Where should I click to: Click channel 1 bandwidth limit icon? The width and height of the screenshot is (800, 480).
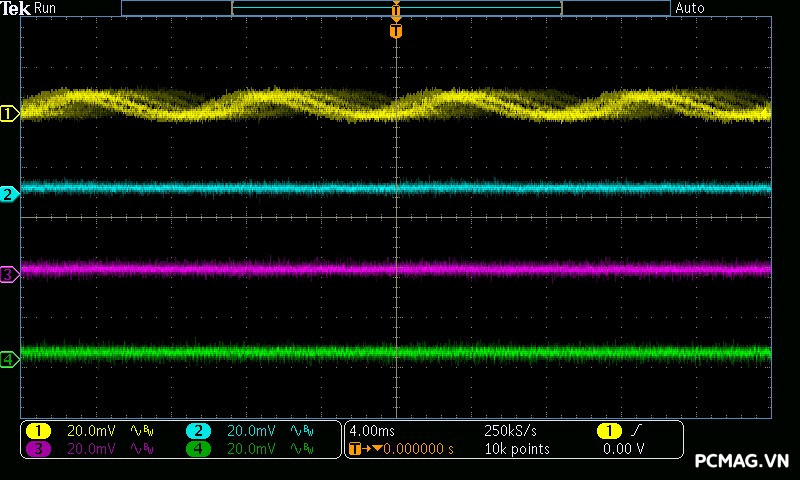click(x=143, y=431)
